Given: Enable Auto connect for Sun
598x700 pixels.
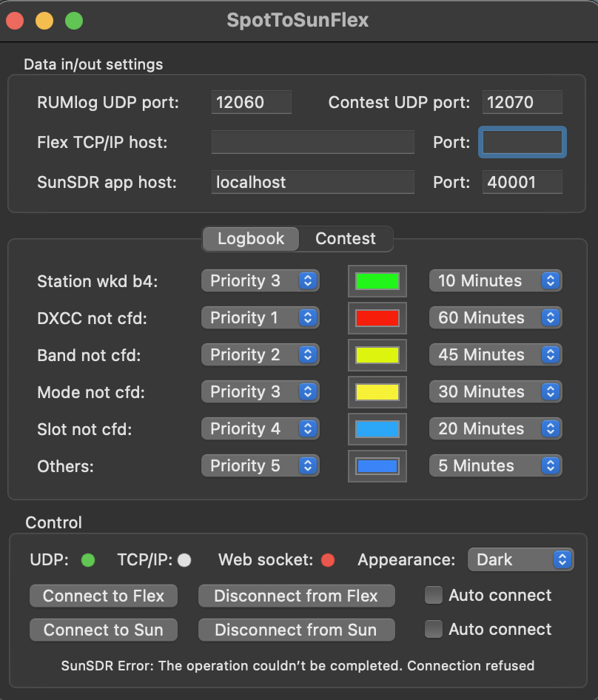Looking at the screenshot, I should [x=433, y=629].
